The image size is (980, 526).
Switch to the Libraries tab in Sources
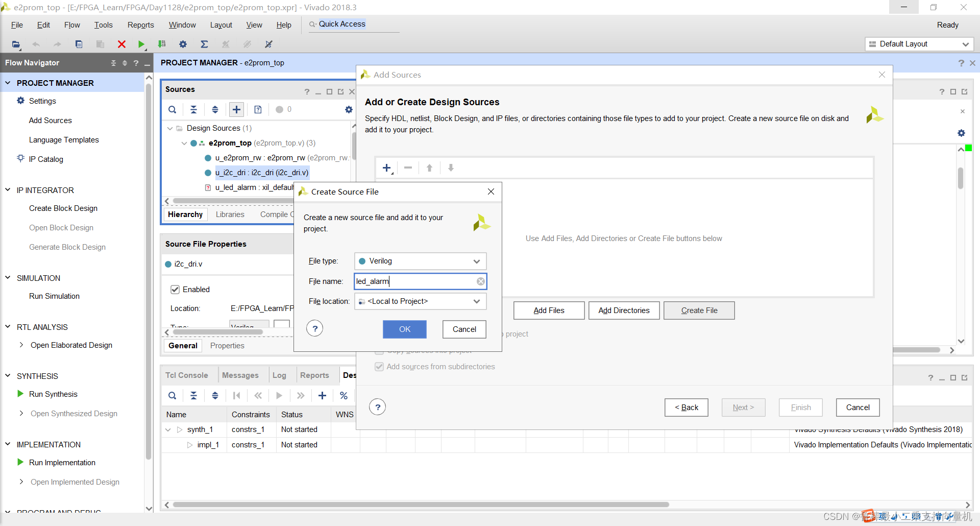(230, 214)
